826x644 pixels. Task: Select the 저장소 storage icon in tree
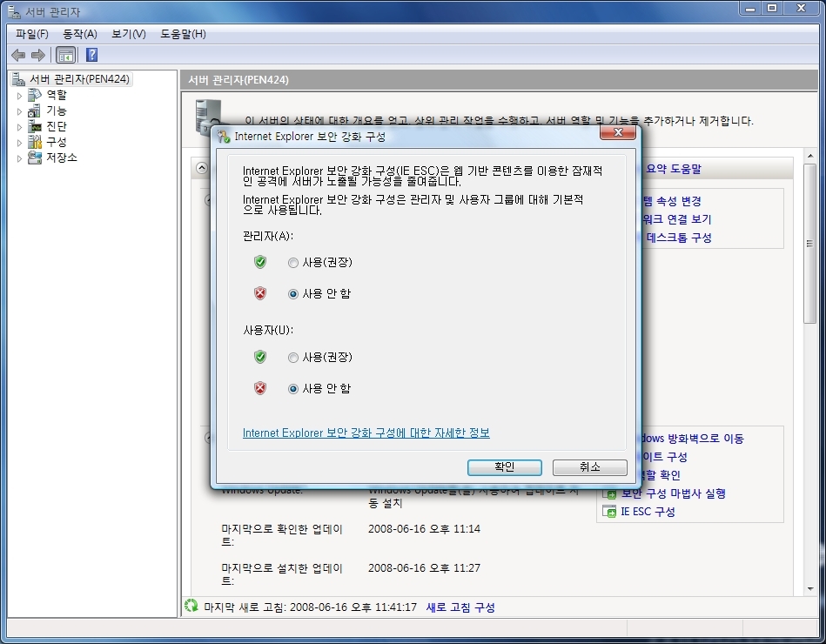click(35, 158)
